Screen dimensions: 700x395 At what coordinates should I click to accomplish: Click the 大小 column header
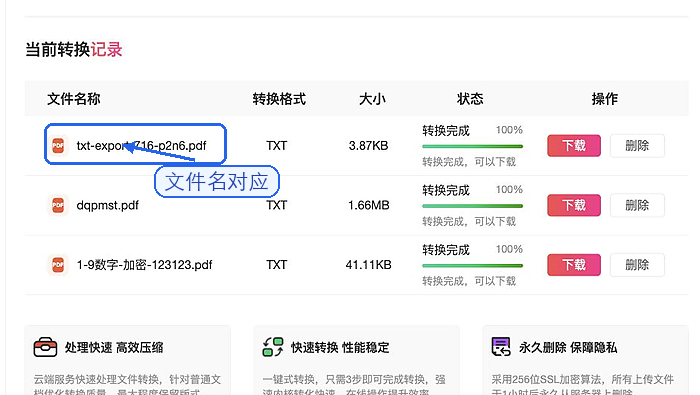click(372, 99)
